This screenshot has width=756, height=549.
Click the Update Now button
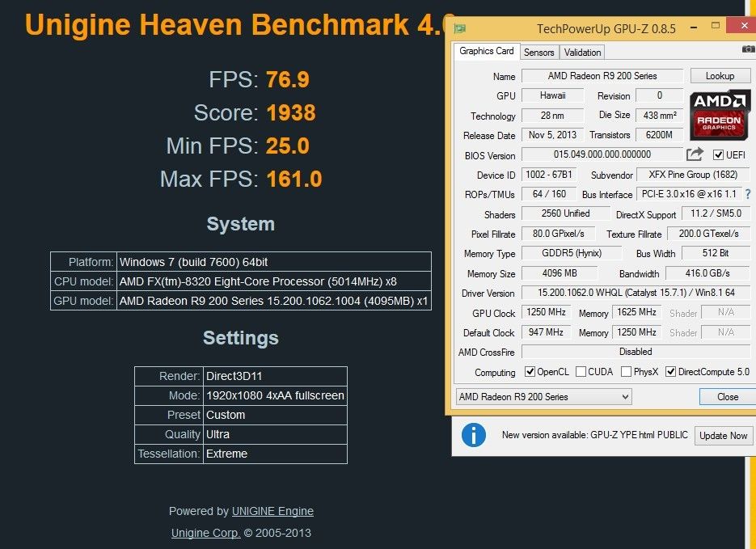723,436
